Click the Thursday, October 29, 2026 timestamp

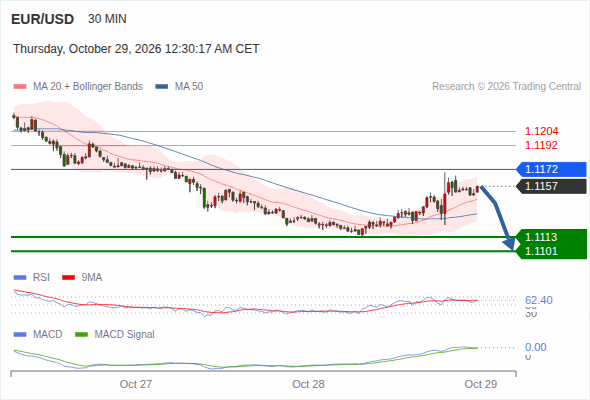tap(136, 49)
